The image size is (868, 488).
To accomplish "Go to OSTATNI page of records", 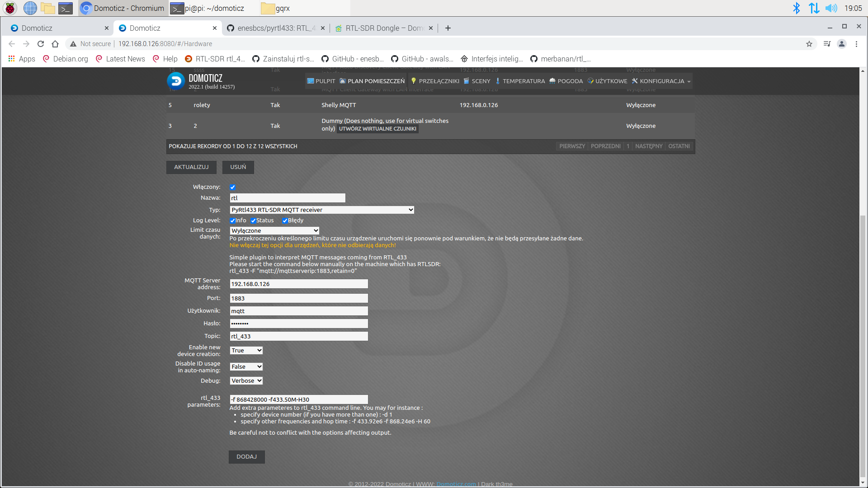I will tap(679, 146).
